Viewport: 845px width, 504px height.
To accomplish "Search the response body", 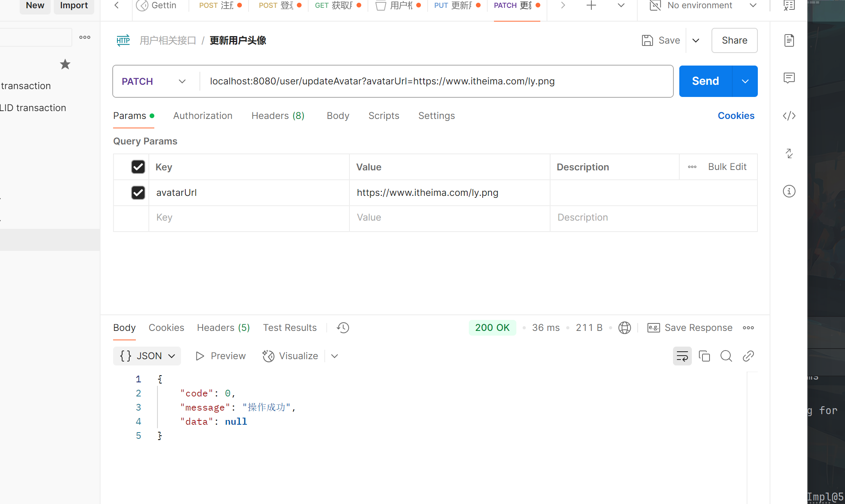I will pos(726,356).
